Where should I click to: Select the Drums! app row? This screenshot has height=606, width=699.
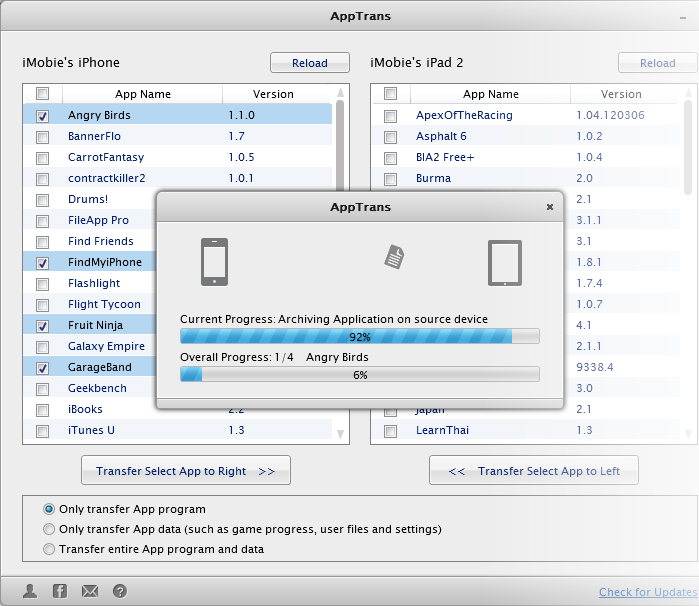[89, 199]
